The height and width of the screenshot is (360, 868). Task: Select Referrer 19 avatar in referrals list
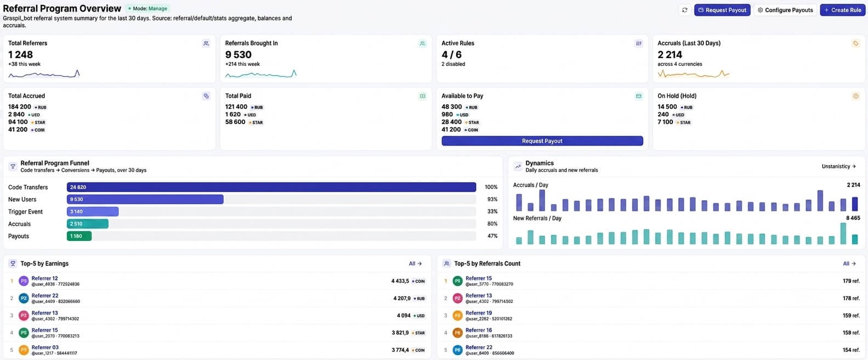click(x=457, y=316)
